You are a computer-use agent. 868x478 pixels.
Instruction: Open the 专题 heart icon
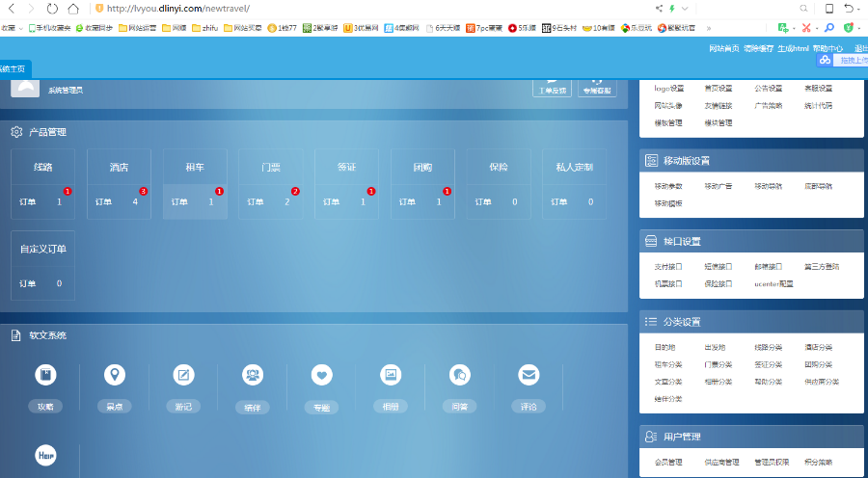321,375
